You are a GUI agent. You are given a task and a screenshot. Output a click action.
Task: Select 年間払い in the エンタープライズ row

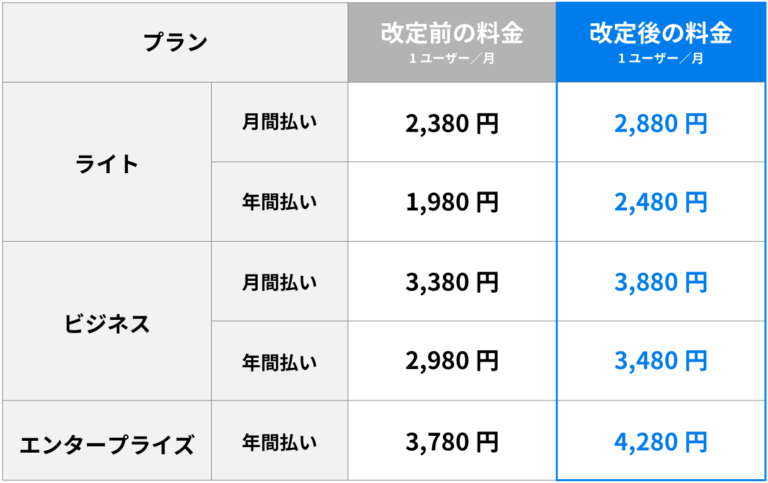[x=280, y=442]
